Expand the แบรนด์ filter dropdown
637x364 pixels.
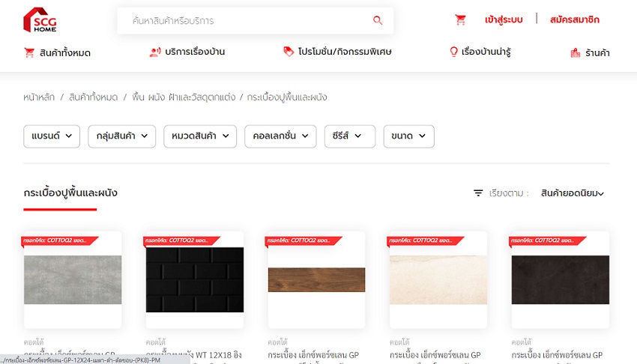pyautogui.click(x=52, y=136)
